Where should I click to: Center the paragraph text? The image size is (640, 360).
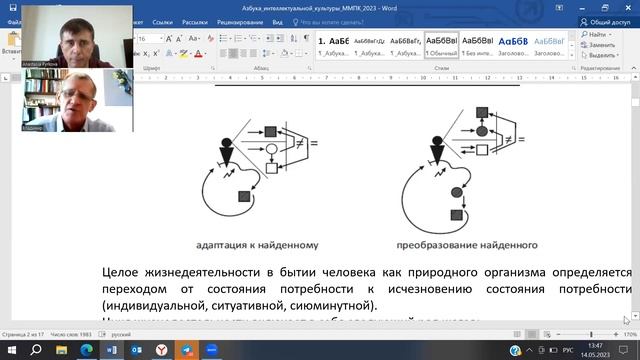pos(233,53)
